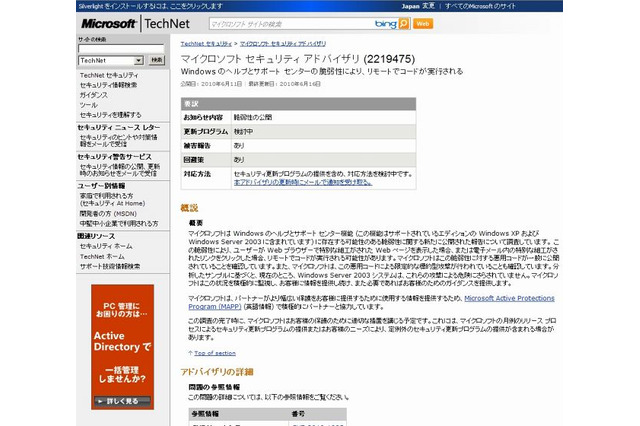Viewport: 640px width, 426px height.
Task: Open マイクロソフト セキュリティ アドバイザリ breadcrumb link
Action: (283, 44)
